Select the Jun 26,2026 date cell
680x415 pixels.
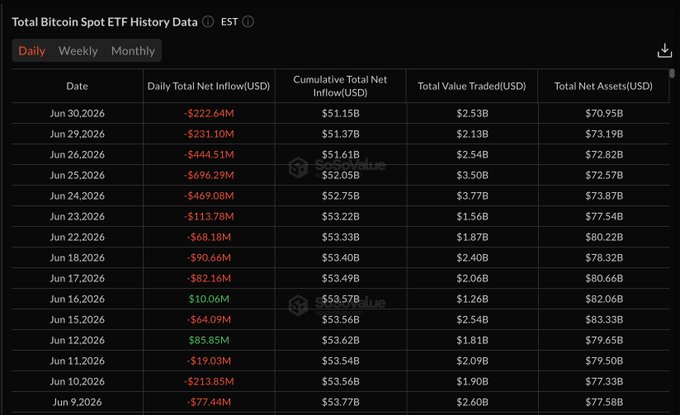(x=77, y=154)
